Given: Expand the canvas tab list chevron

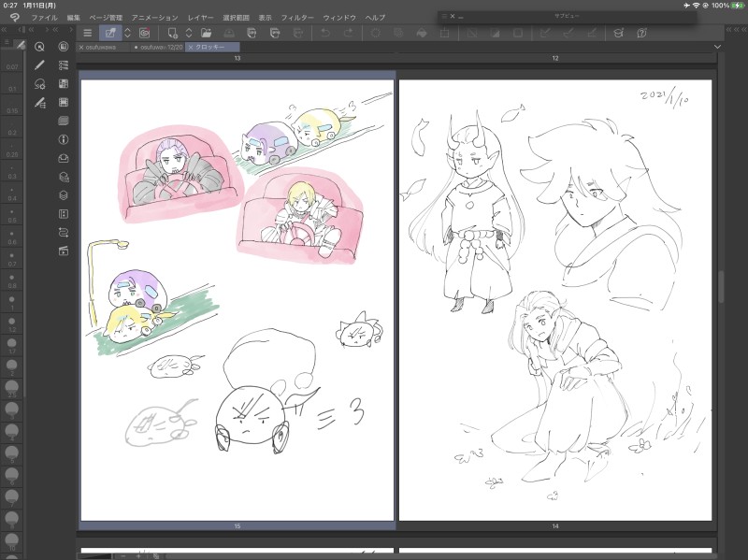Looking at the screenshot, I should [717, 47].
